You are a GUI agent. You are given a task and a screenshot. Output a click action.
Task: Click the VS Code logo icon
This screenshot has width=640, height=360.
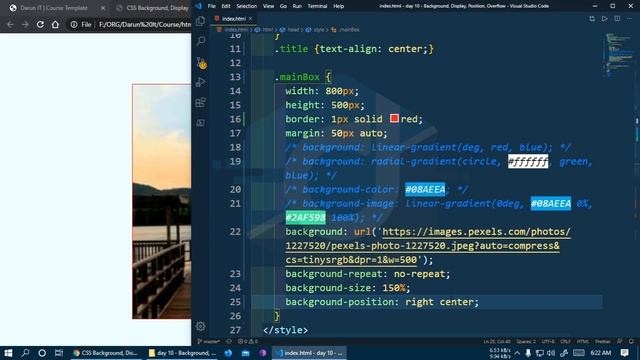coord(199,6)
